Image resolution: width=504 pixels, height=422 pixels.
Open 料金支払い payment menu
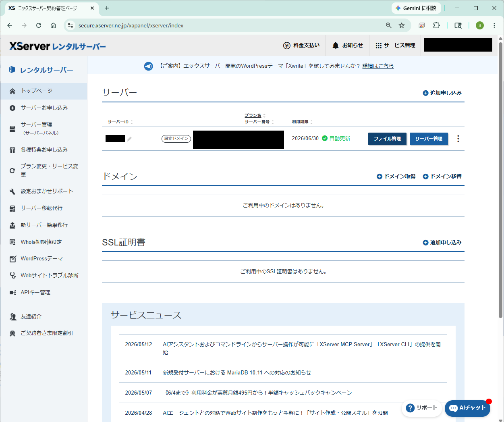[x=301, y=46]
